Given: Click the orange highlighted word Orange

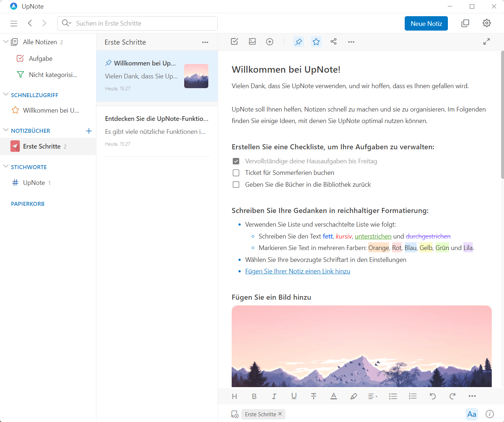Looking at the screenshot, I should [378, 248].
